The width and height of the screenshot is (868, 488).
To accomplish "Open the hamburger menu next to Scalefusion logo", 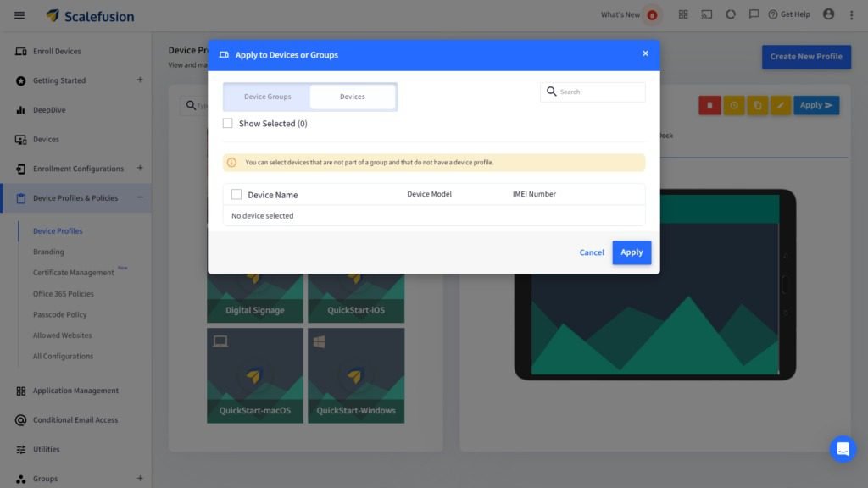I will (19, 15).
